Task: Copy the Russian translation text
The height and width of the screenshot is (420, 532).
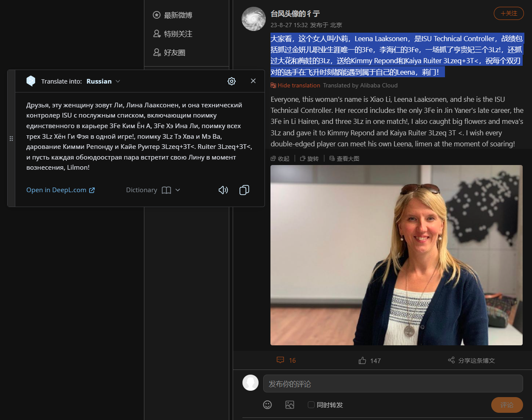Action: point(244,190)
